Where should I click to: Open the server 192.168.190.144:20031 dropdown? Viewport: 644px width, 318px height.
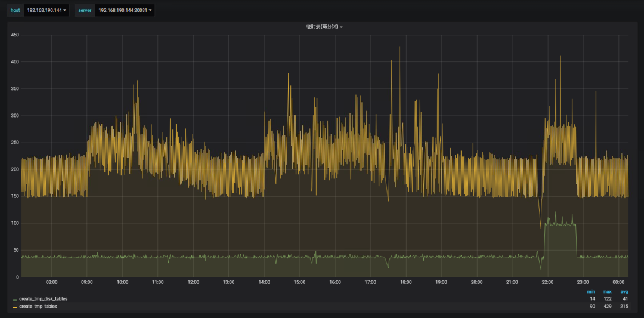click(x=125, y=10)
